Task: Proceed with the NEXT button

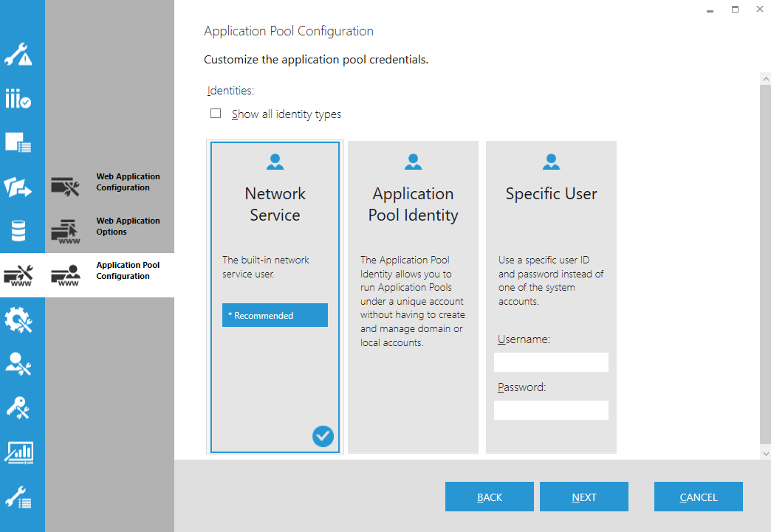Action: pyautogui.click(x=584, y=497)
